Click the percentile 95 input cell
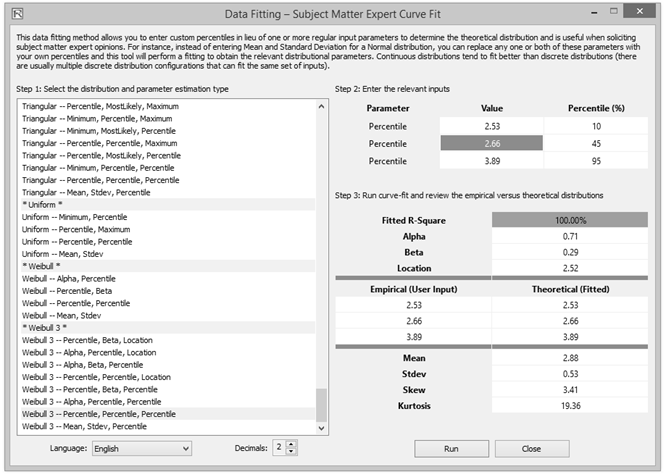668x474 pixels. [x=596, y=161]
